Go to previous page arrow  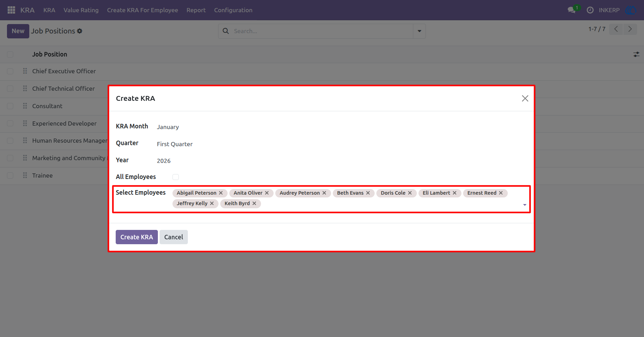[x=616, y=29]
